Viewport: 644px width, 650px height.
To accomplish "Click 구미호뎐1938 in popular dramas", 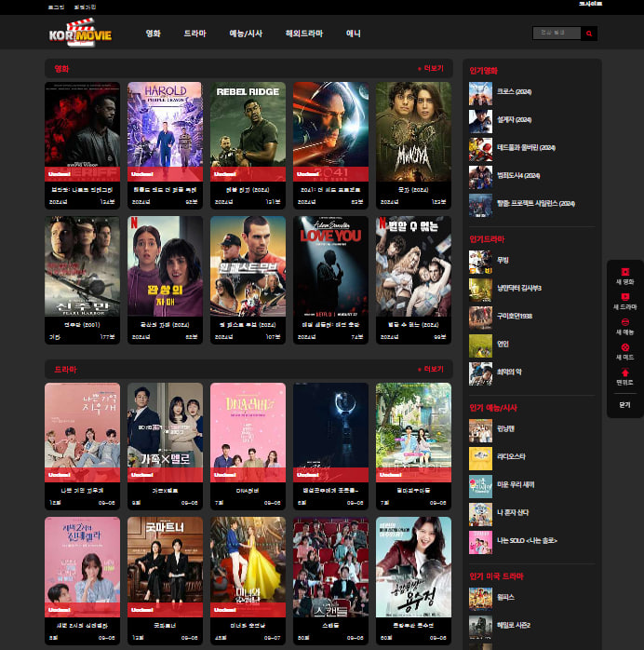I will pos(515,316).
